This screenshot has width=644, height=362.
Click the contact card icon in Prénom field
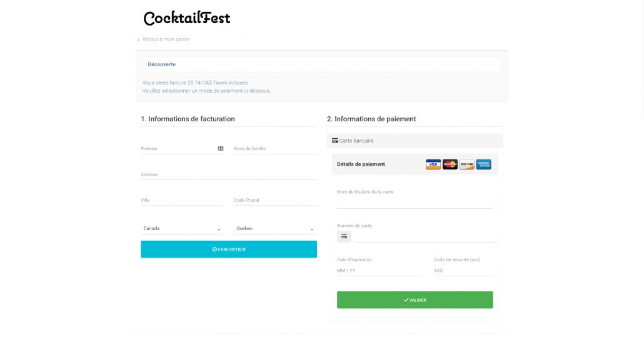coord(221,149)
